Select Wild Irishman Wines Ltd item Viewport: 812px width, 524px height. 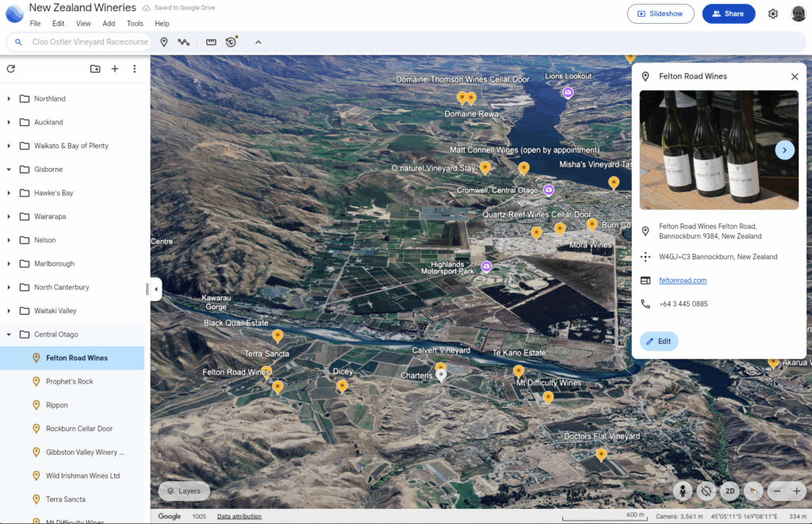click(x=72, y=476)
